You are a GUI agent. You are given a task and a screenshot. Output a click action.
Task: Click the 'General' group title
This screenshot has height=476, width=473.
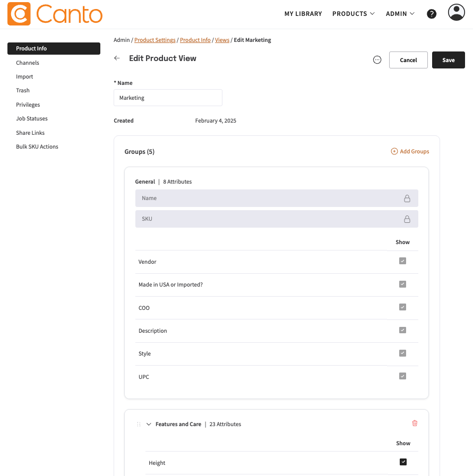[x=145, y=181]
